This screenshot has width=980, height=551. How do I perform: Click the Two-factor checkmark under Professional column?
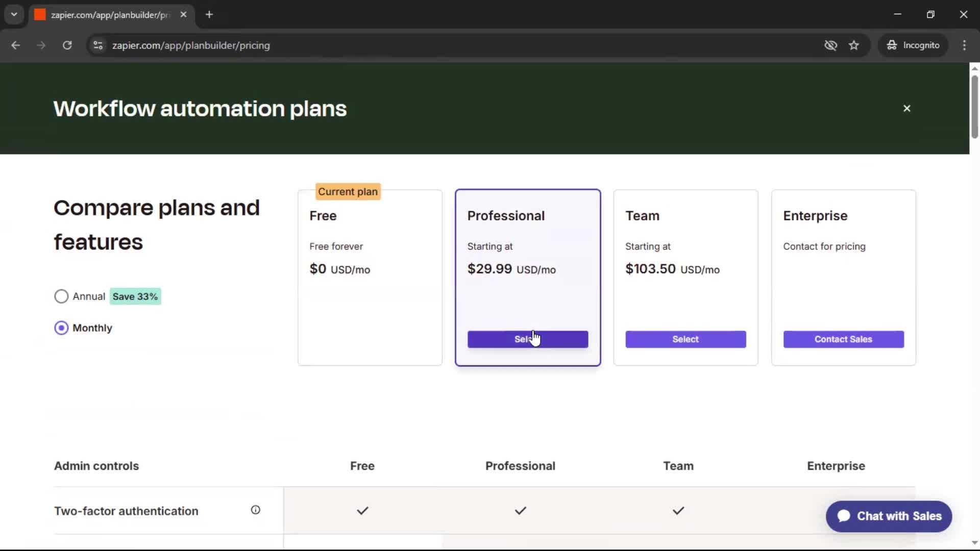520,511
